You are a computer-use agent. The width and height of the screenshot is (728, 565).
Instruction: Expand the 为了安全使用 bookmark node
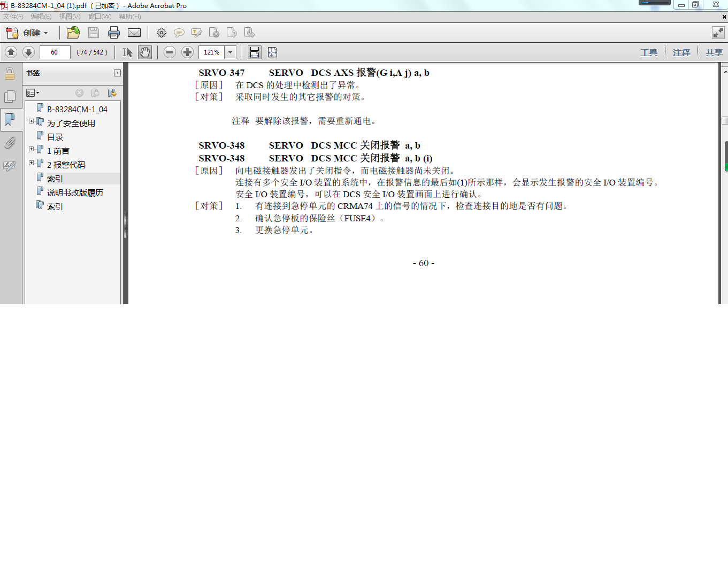point(31,121)
